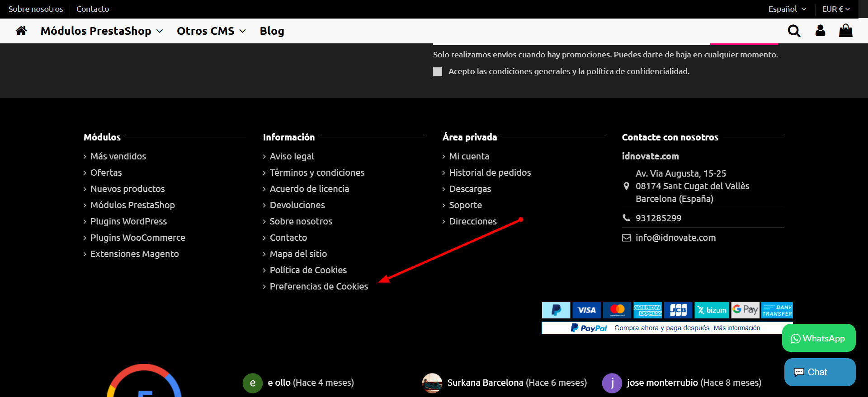Open the Ofertas link

click(x=106, y=173)
